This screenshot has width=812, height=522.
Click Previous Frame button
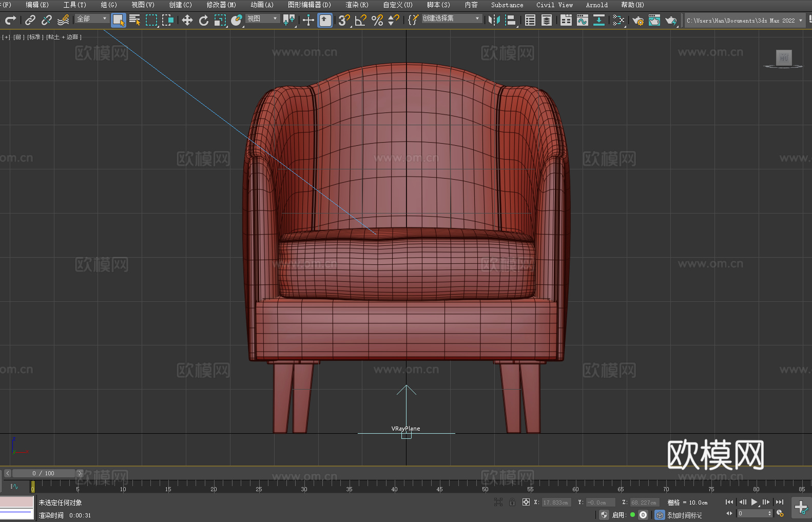point(742,502)
